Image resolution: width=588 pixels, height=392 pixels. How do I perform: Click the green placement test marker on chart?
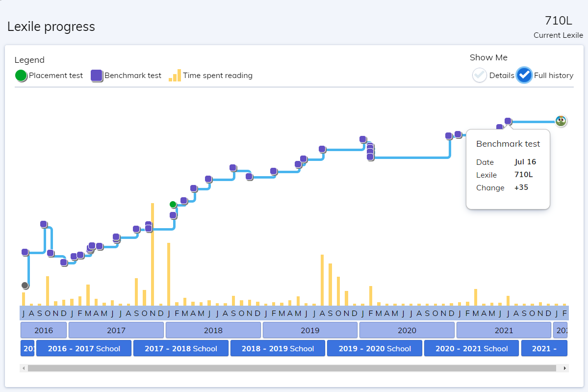click(173, 204)
